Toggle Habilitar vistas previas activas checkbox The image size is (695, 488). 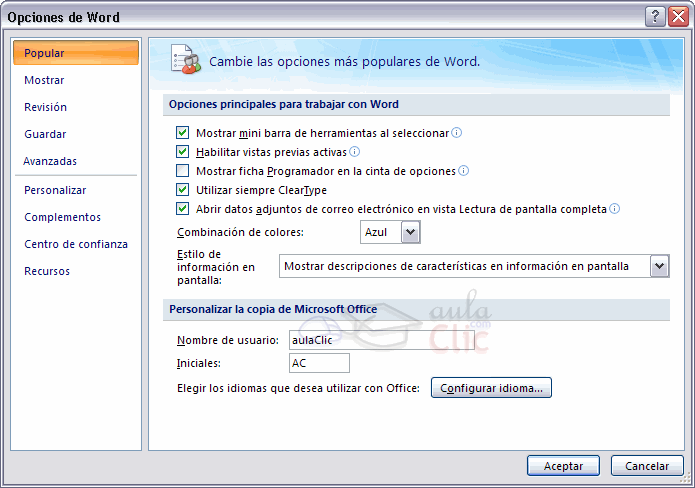pos(182,152)
